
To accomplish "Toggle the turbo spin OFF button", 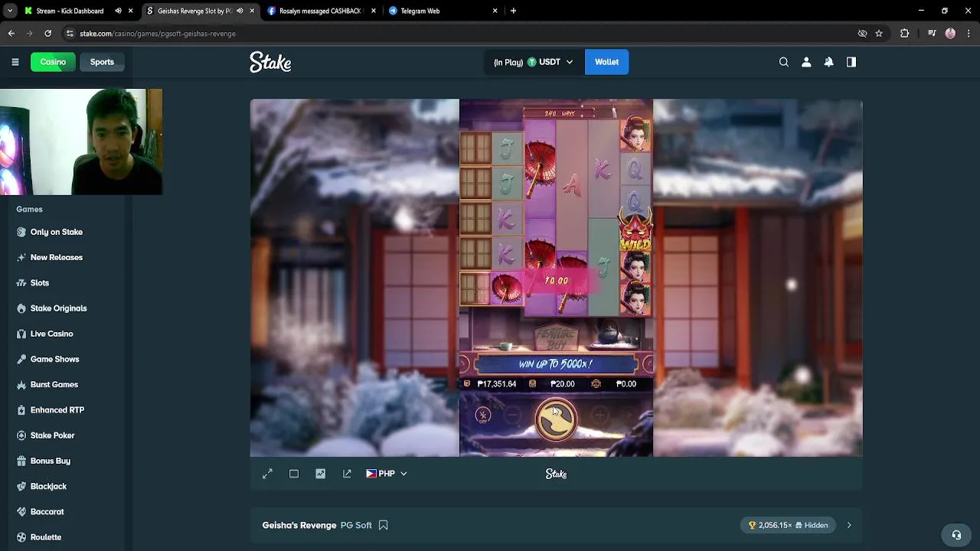I will pos(482,416).
